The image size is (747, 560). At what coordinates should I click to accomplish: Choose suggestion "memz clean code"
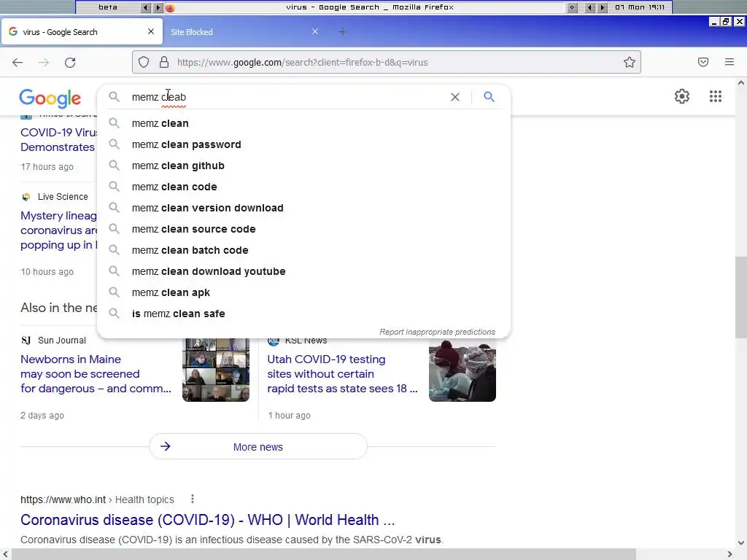point(303,187)
